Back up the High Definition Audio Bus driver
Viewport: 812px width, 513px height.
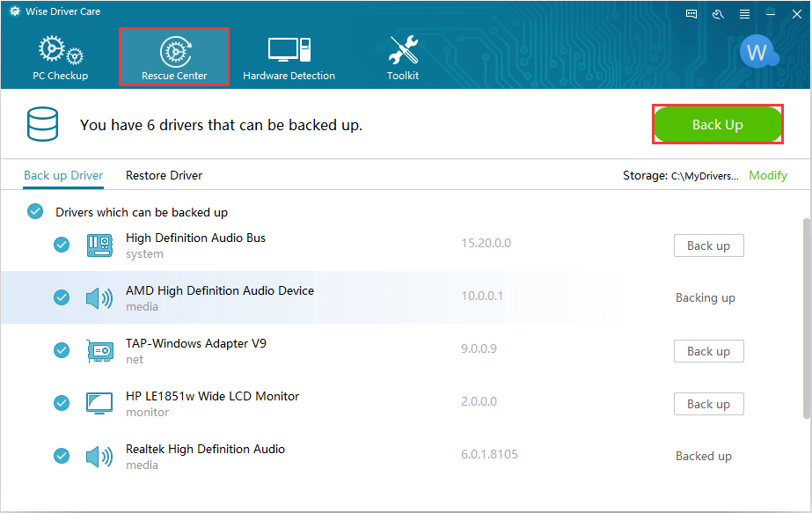(708, 246)
